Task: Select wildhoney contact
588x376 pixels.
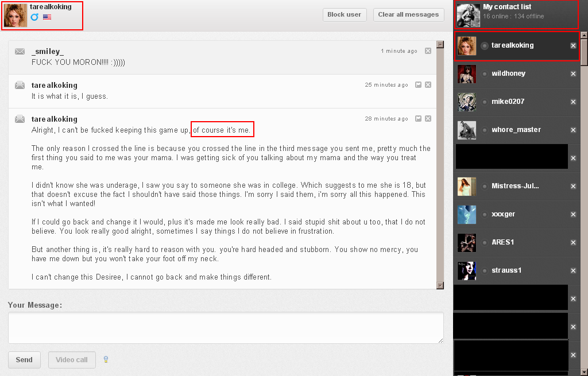Action: pyautogui.click(x=516, y=74)
